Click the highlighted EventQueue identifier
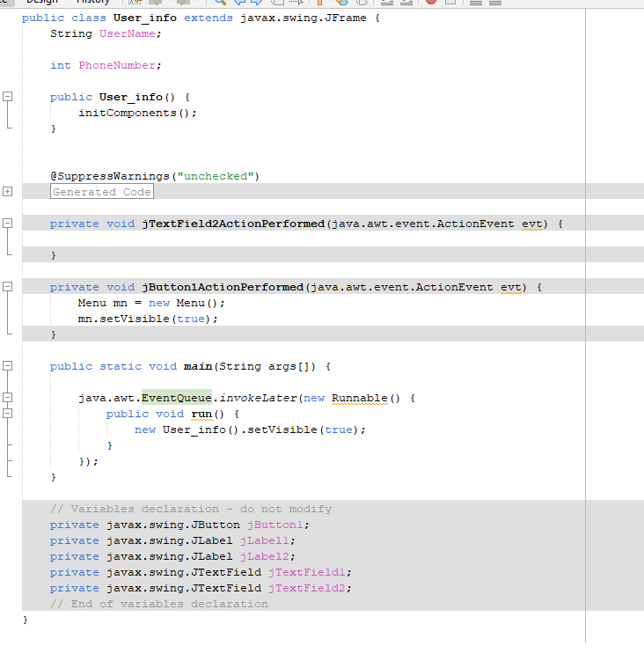Screen dimensions: 644x661 176,398
